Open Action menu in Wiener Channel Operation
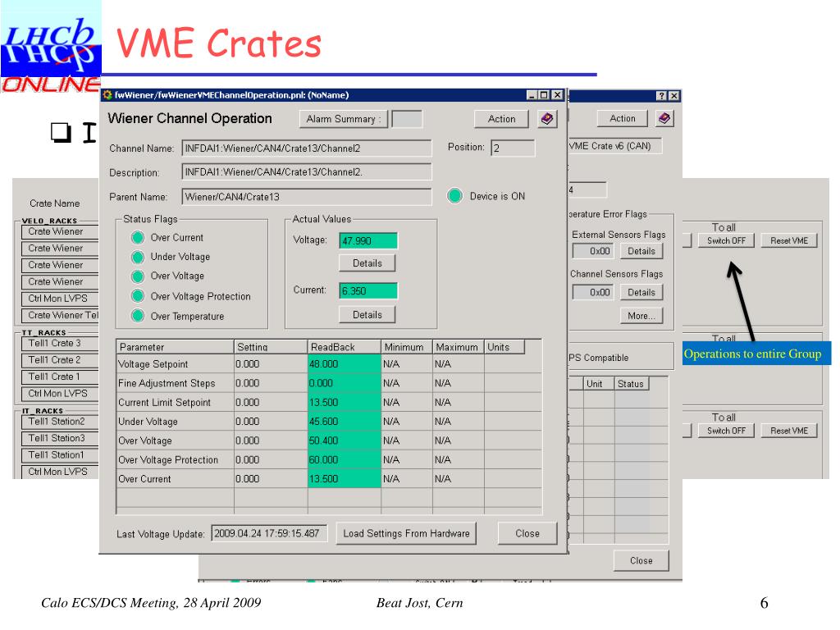The width and height of the screenshot is (840, 630). tap(501, 119)
